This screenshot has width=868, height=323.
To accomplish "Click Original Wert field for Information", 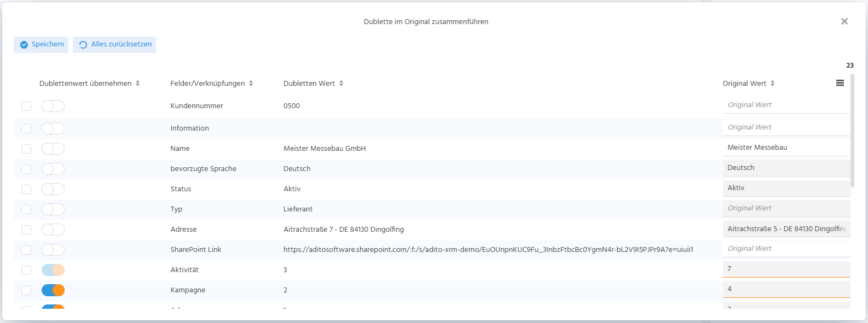I will coord(786,127).
